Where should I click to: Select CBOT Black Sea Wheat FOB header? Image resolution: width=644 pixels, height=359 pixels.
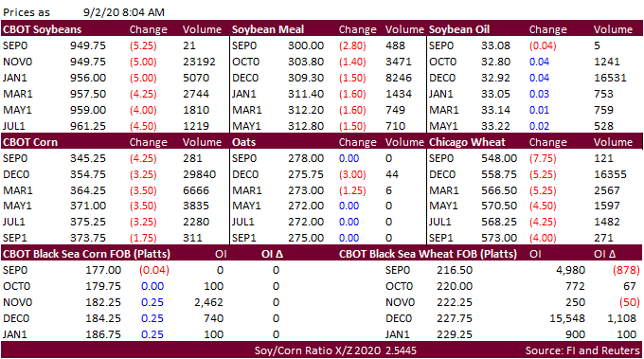pyautogui.click(x=427, y=254)
